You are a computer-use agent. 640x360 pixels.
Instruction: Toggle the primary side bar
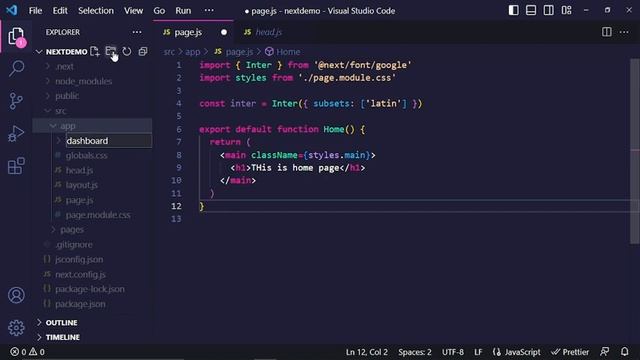[513, 10]
